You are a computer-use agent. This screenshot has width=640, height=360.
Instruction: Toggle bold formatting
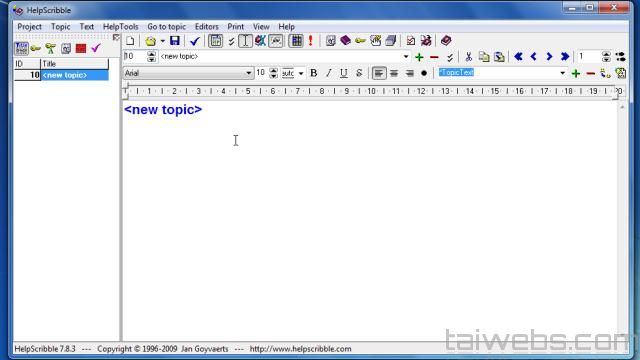pos(313,73)
